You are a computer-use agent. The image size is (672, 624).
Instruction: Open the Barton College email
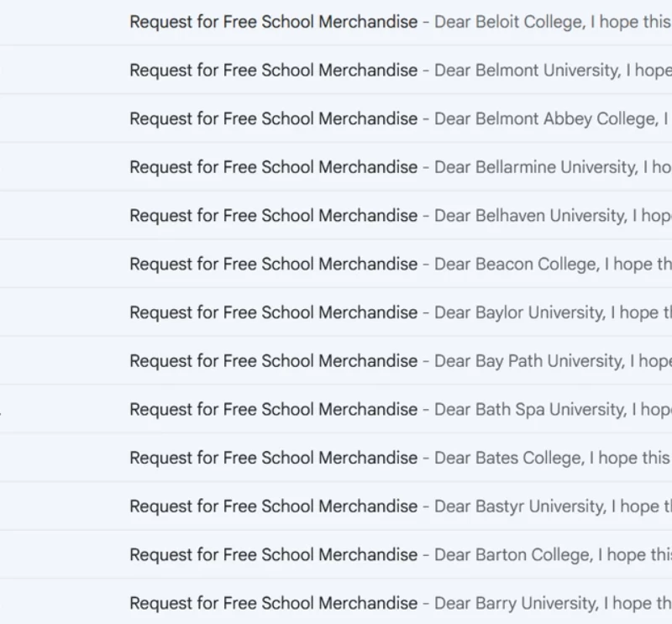coord(336,554)
